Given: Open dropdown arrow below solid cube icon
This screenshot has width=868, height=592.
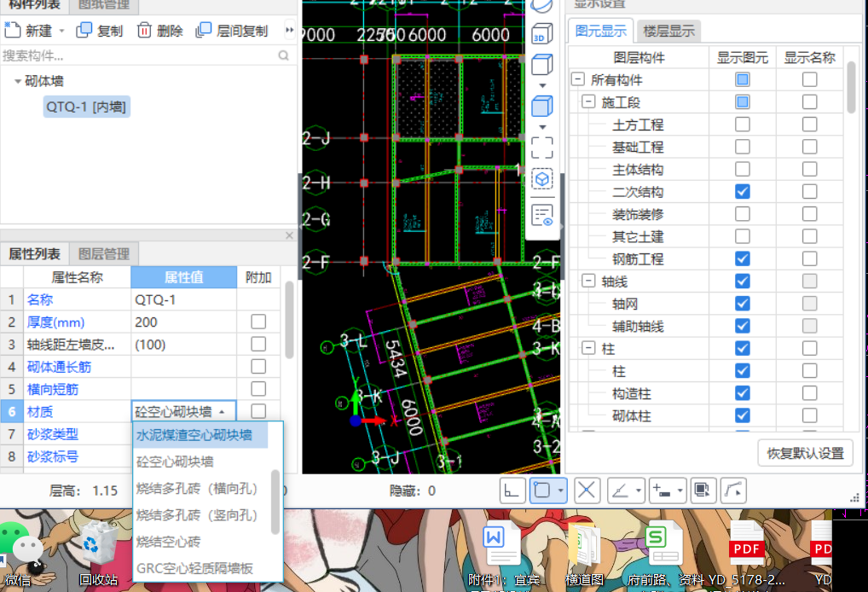Looking at the screenshot, I should [x=542, y=127].
